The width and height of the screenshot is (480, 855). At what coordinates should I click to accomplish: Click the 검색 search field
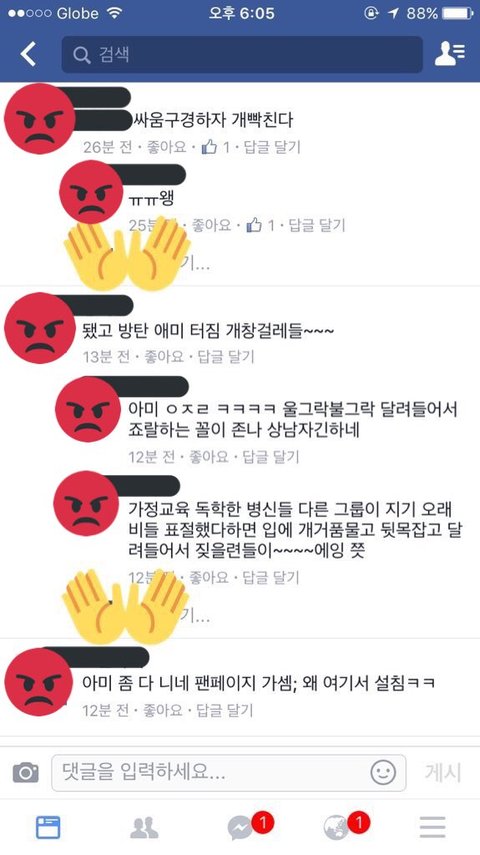[242, 55]
